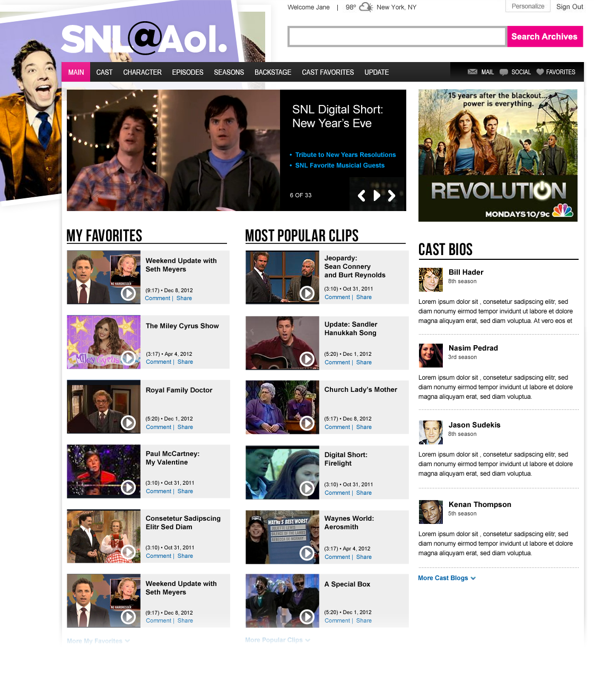This screenshot has width=594, height=700.
Task: Open the Favorites heart icon
Action: (x=540, y=72)
